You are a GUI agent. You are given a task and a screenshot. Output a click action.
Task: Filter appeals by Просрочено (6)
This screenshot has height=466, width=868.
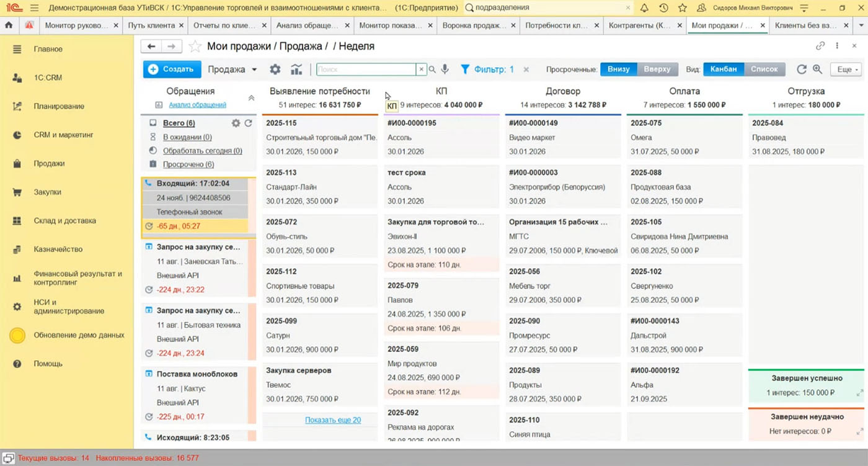point(188,164)
